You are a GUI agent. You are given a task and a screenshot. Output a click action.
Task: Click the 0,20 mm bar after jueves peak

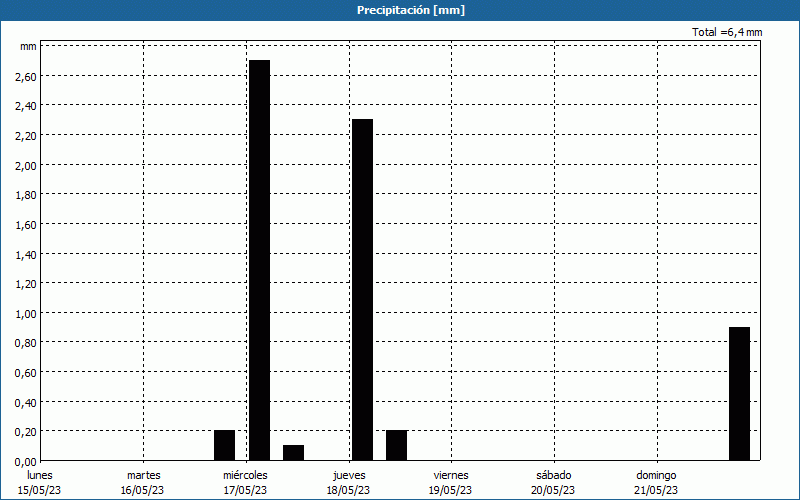396,445
